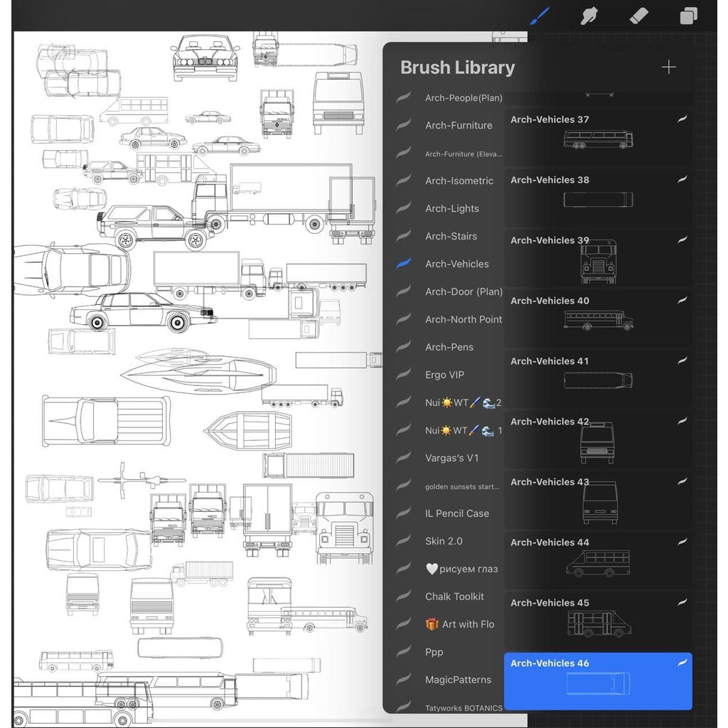Select the Arch-Vehicles 46 brush

point(597,680)
